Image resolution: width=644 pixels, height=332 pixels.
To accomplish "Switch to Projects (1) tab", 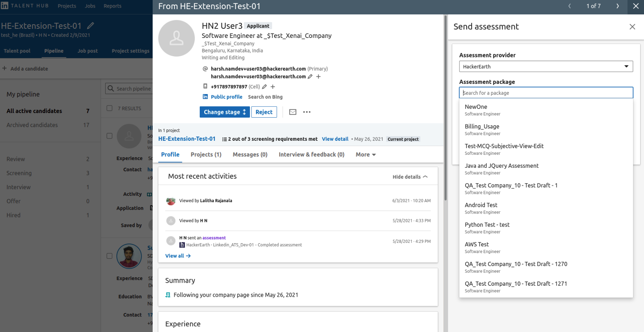I will point(206,155).
